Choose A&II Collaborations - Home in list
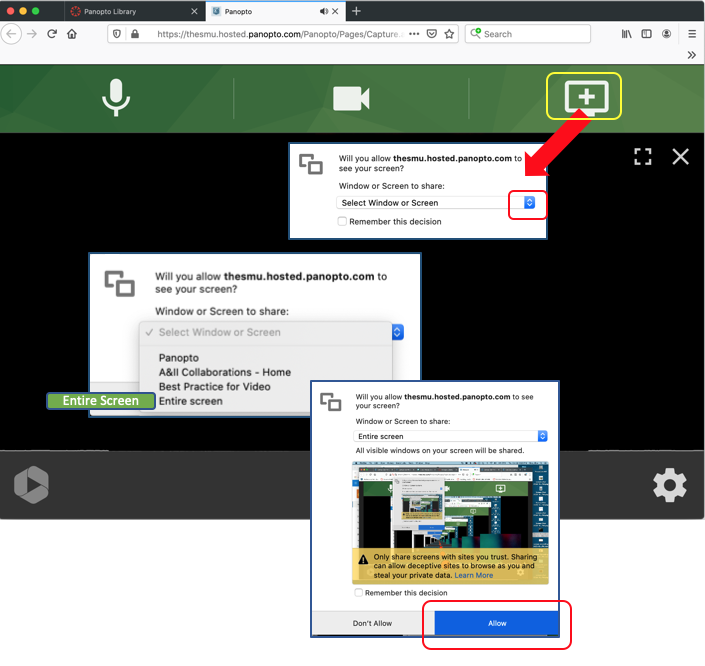 [225, 372]
